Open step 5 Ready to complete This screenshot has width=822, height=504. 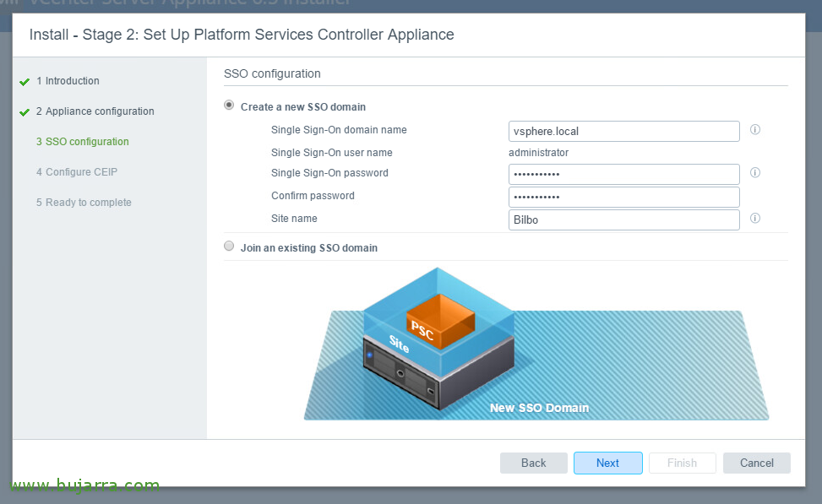[x=84, y=203]
